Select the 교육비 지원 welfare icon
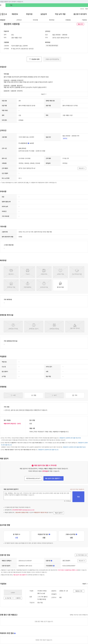Image resolution: width=88 pixels, height=644 pixels. 60,272
